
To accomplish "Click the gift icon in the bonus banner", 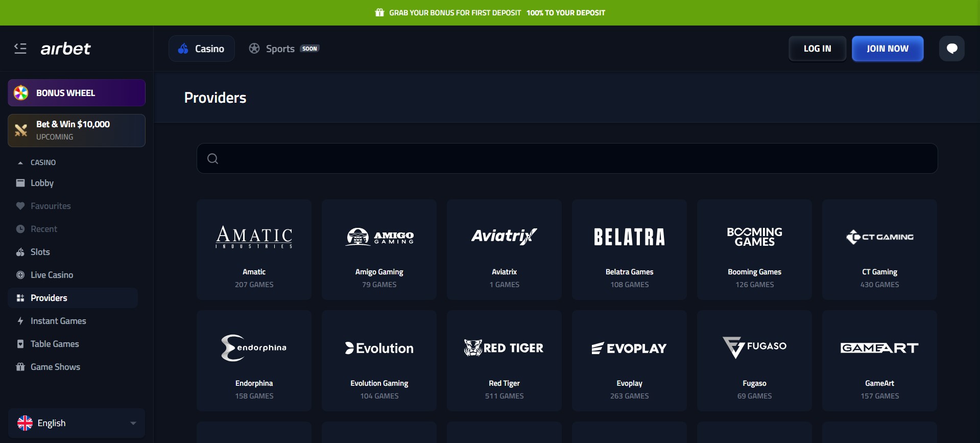I will [379, 12].
